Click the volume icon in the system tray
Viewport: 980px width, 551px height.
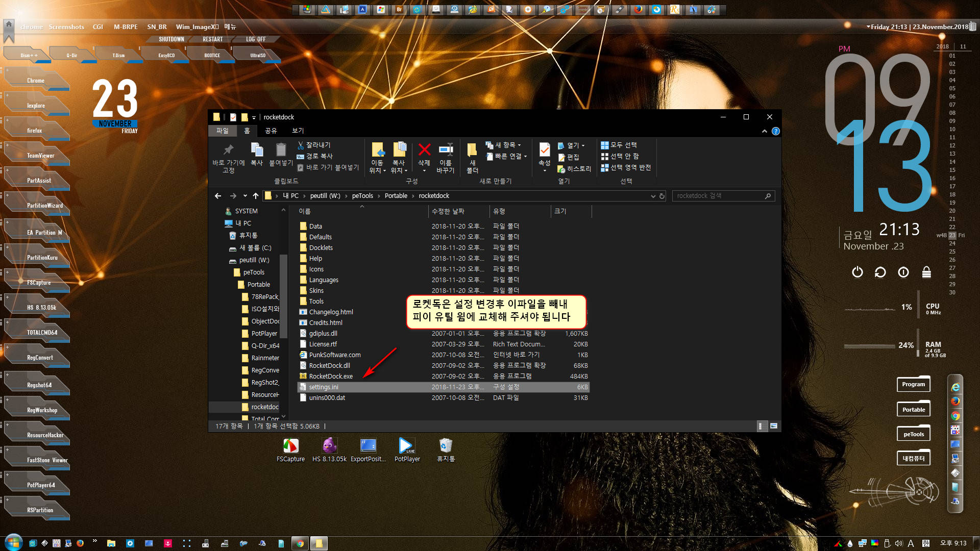899,543
